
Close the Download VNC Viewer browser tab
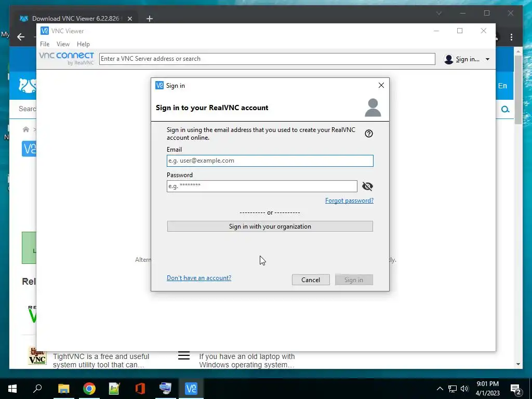129,19
